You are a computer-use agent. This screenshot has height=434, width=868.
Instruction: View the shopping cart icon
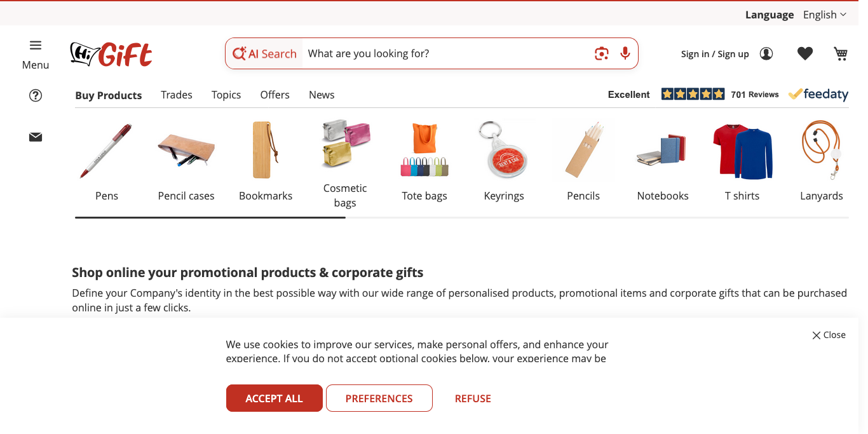(x=840, y=53)
